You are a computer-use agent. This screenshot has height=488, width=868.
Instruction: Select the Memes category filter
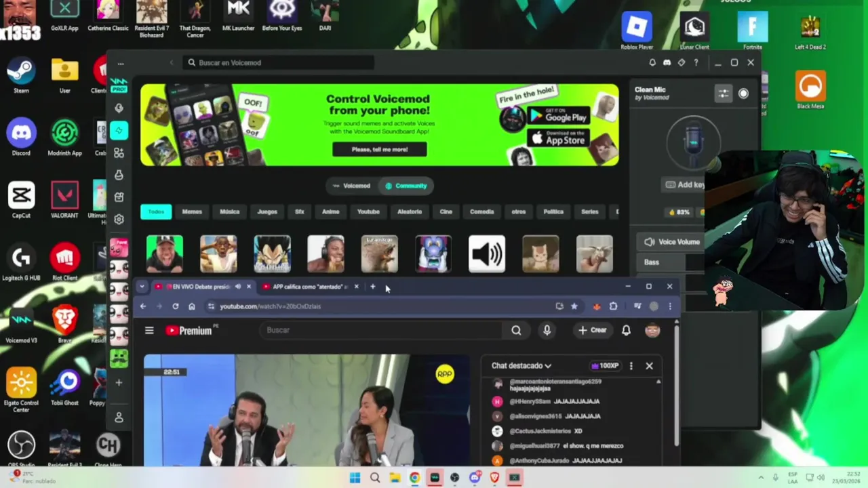click(x=192, y=212)
